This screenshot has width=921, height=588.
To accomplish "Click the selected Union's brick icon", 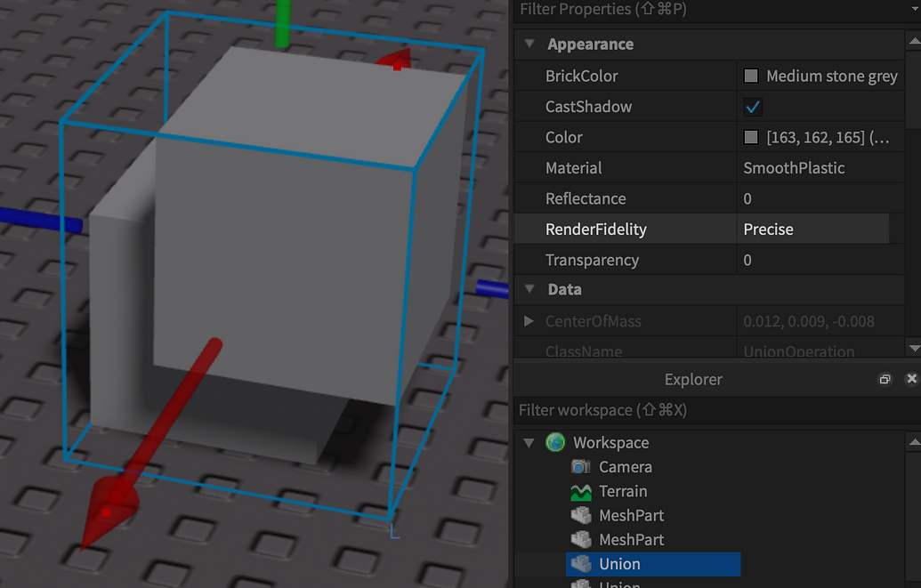I will tap(579, 564).
